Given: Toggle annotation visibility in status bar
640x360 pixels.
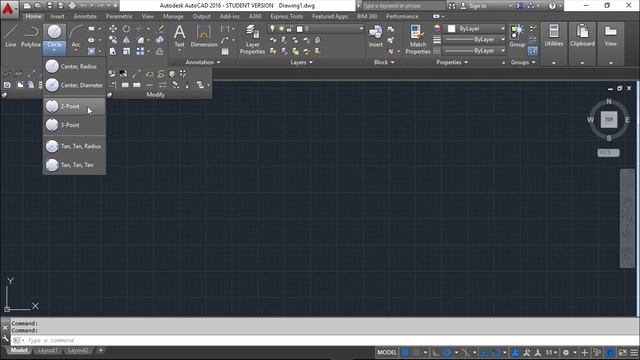Looking at the screenshot, I should 516,352.
